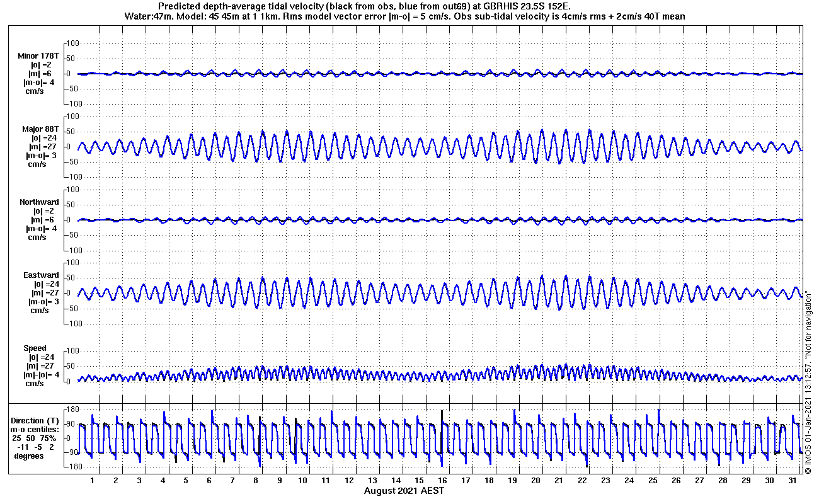The image size is (819, 504).
Task: Click the "Speed" panel label
Action: [35, 348]
